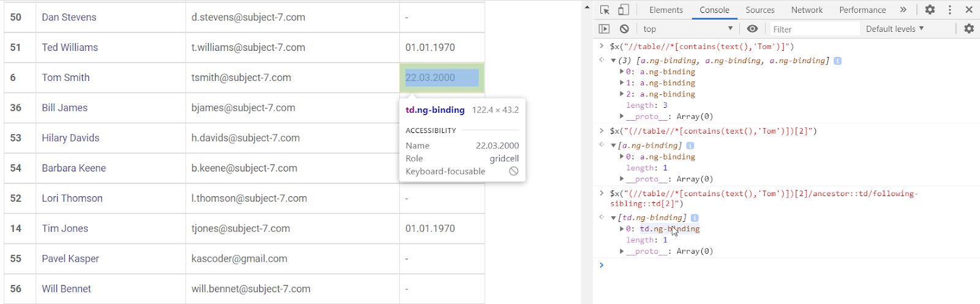980x304 pixels.
Task: Expand index 2 a.ng-binding entry
Action: click(622, 94)
